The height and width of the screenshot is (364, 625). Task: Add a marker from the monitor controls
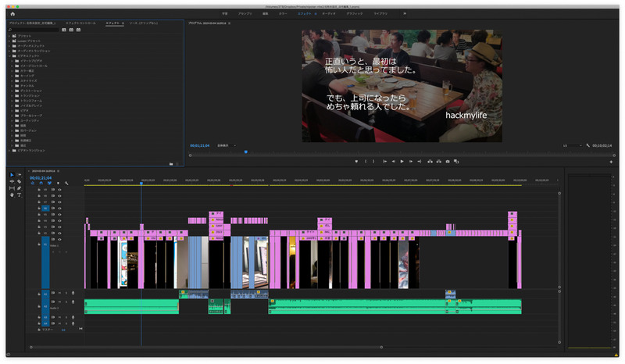(x=356, y=162)
